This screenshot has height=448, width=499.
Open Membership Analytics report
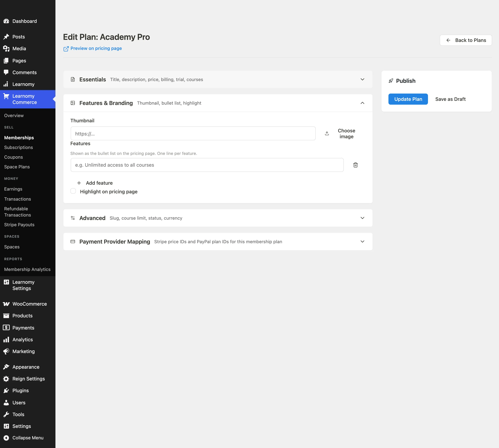[x=27, y=270]
